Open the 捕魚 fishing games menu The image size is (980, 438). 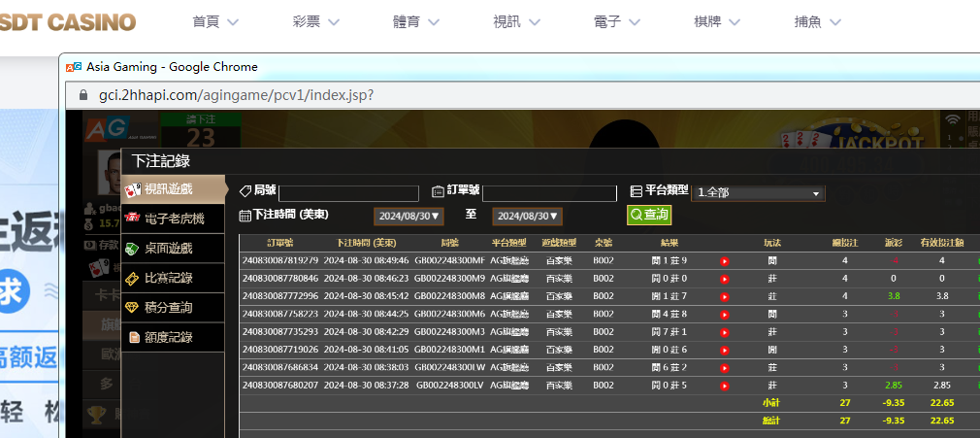click(x=818, y=21)
